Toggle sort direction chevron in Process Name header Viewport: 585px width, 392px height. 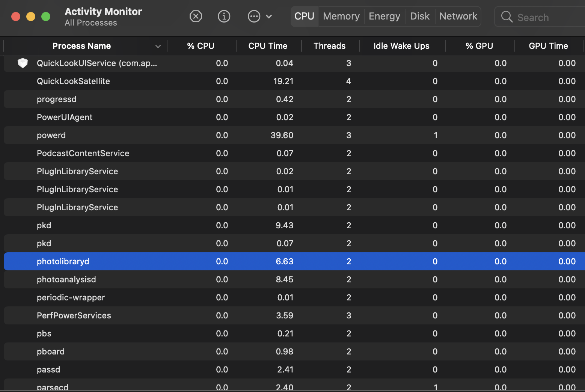coord(158,47)
